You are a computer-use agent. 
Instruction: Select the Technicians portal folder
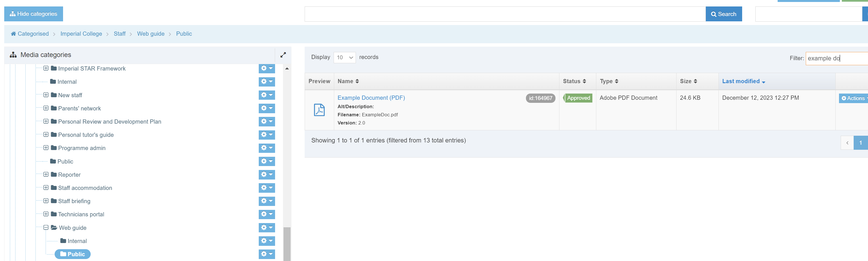click(x=81, y=214)
